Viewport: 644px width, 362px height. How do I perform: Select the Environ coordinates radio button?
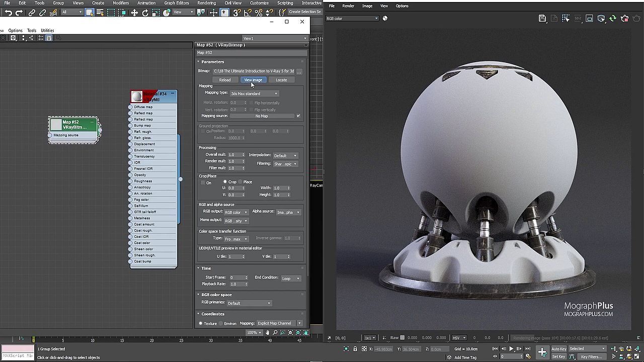coord(221,323)
